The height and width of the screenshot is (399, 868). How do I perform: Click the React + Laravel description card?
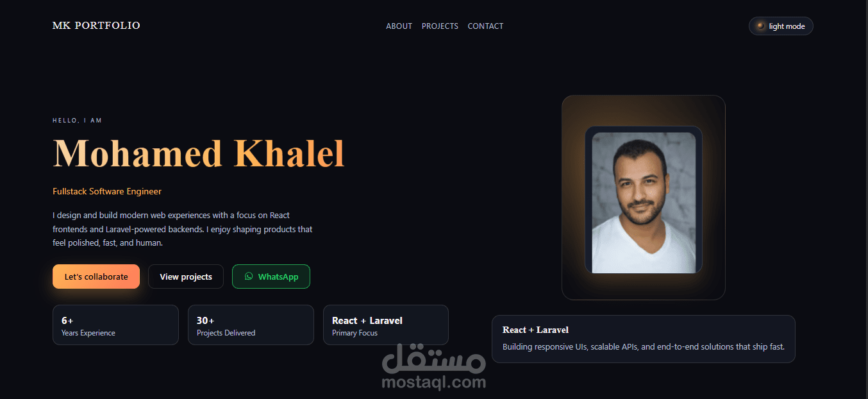(x=644, y=339)
